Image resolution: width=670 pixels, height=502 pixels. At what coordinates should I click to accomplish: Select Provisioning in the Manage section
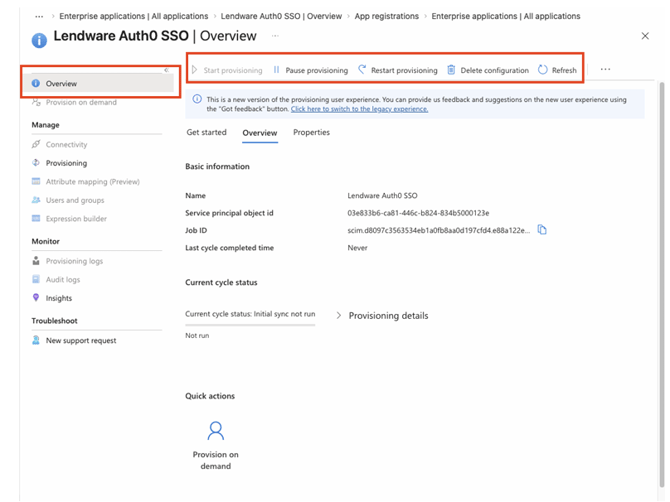66,163
